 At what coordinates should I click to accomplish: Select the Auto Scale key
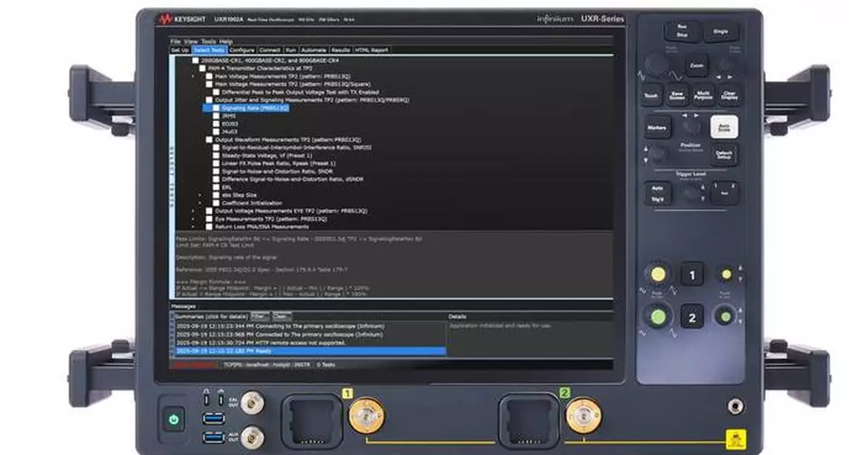723,127
